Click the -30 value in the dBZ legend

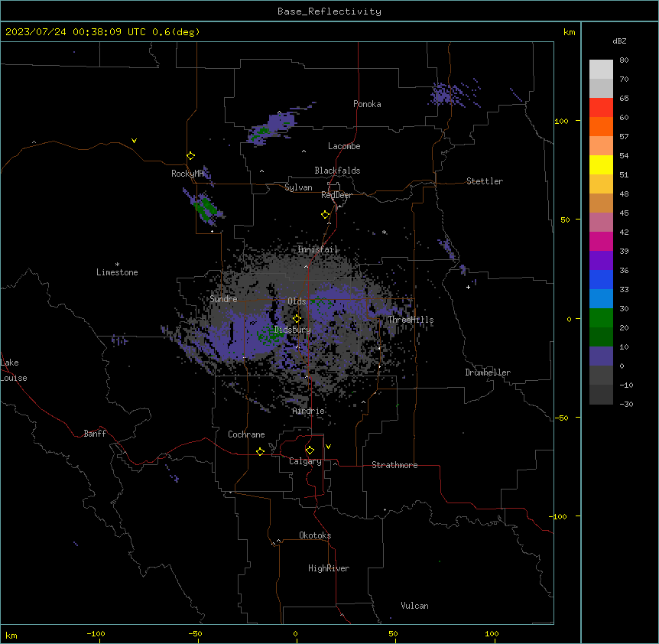click(626, 404)
